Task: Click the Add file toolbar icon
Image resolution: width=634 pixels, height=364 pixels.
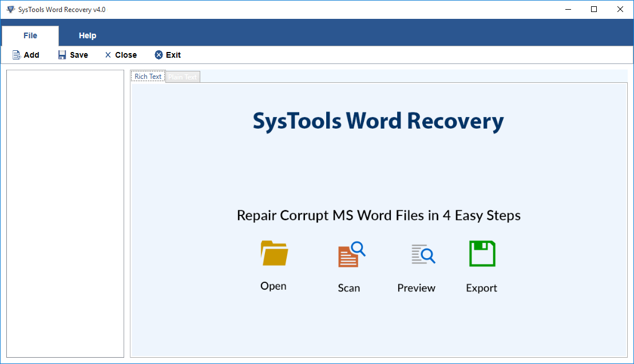Action: pyautogui.click(x=17, y=55)
